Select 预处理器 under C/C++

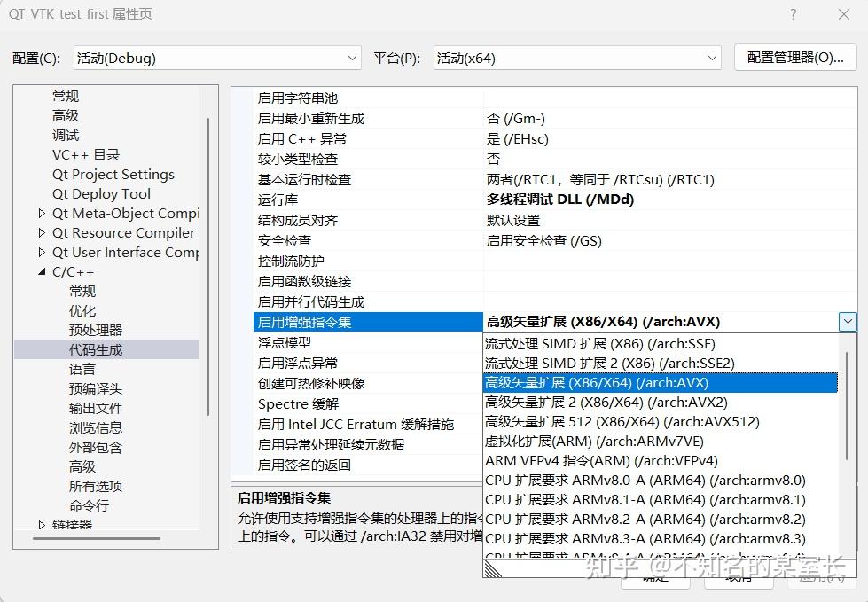click(x=96, y=331)
